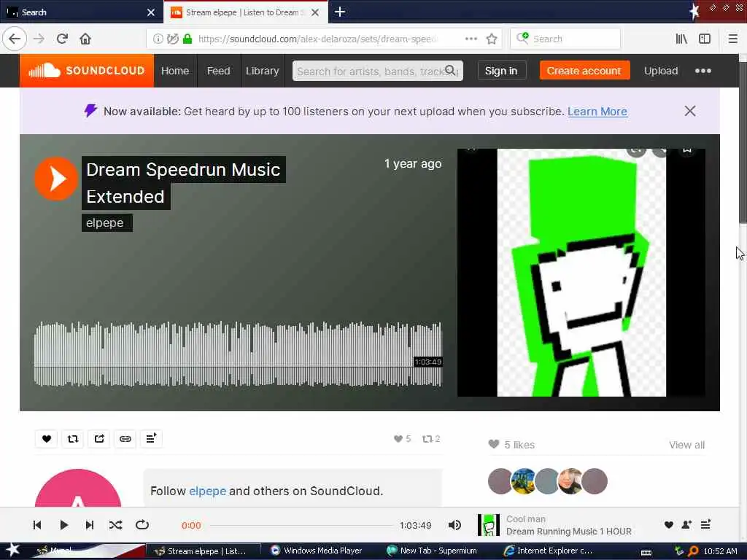This screenshot has width=747, height=560.
Task: Open the Feed menu item
Action: (219, 71)
